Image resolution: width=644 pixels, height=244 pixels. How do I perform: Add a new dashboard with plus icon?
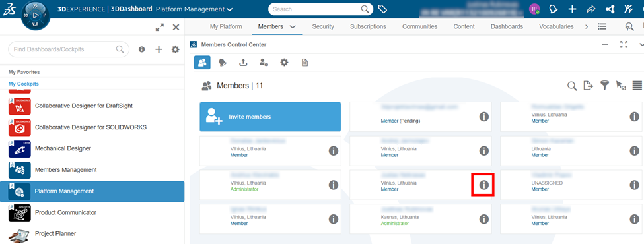tap(159, 49)
